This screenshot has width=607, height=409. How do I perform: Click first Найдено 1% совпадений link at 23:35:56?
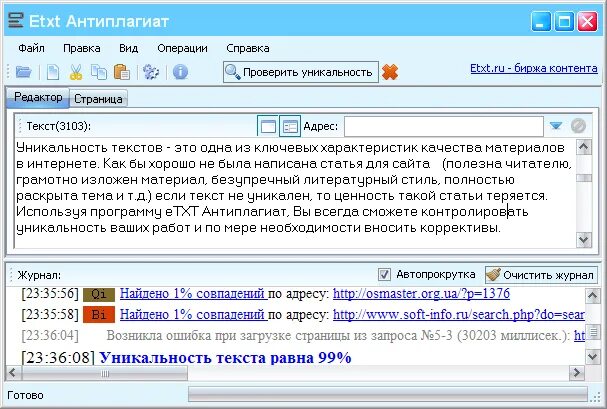pos(194,294)
